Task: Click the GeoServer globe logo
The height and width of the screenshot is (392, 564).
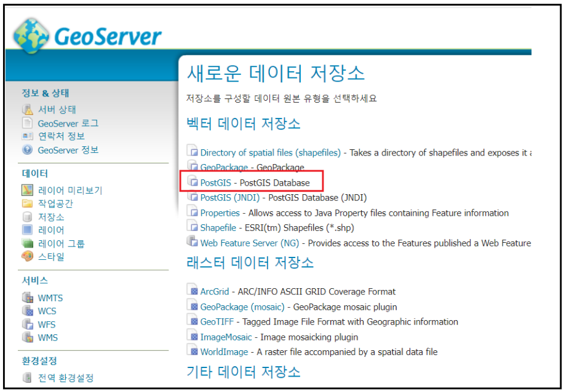Action: [x=31, y=36]
